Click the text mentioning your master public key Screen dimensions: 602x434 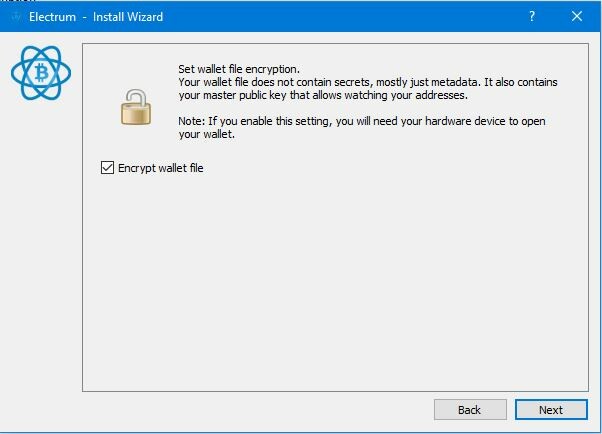323,95
